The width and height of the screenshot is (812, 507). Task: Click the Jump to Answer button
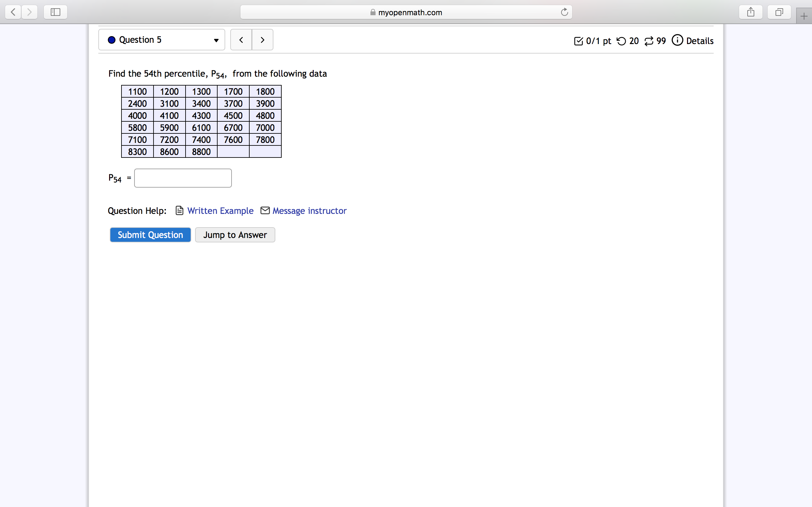point(235,234)
